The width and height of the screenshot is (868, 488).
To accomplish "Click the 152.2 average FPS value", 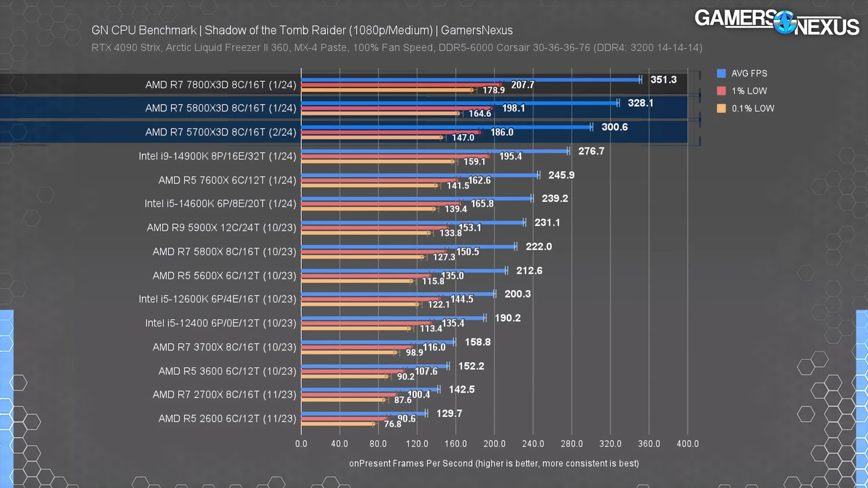I will (471, 366).
